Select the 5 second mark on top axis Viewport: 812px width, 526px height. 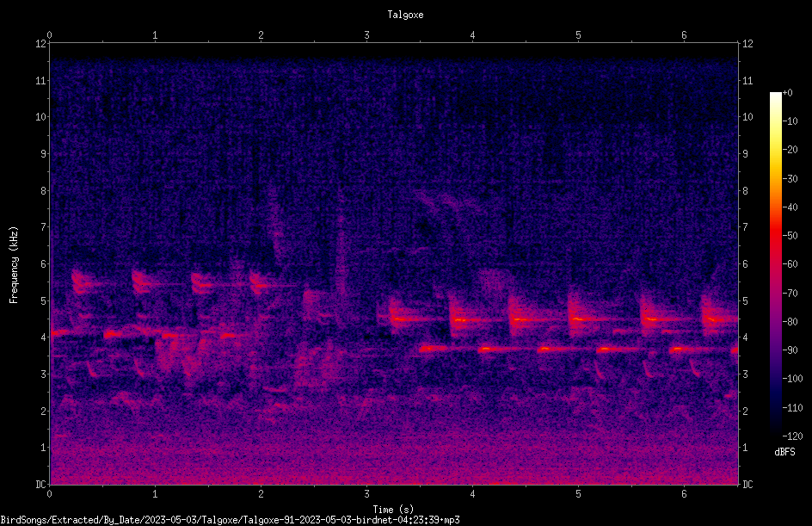click(x=578, y=35)
